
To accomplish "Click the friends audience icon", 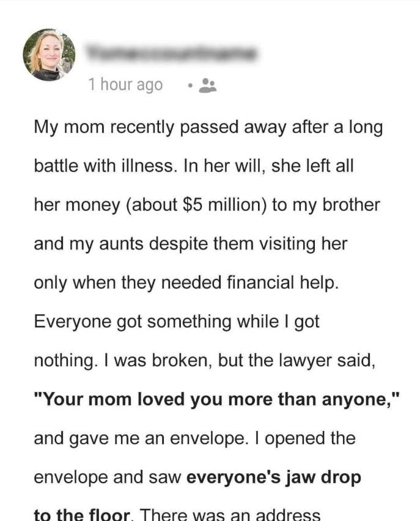I will click(208, 85).
